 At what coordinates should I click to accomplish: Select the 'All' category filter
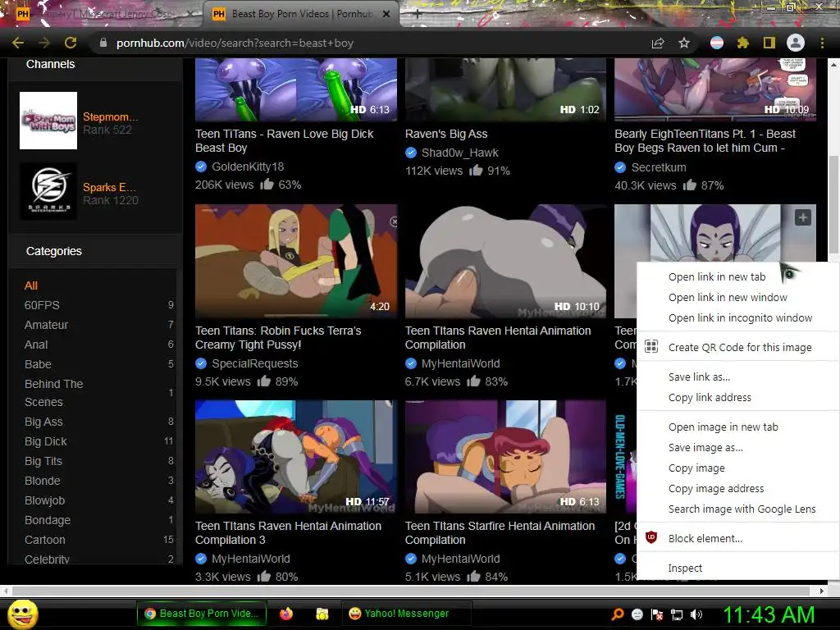click(31, 285)
